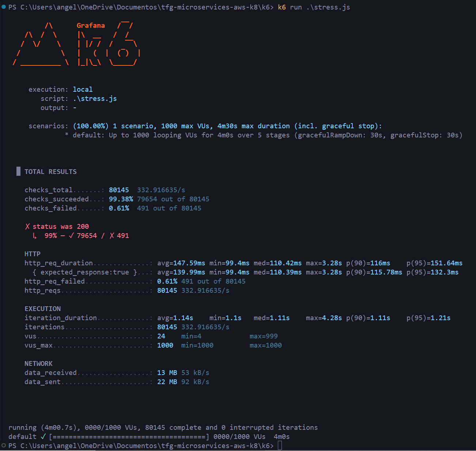The width and height of the screenshot is (476, 451).
Task: Click the data_sent value '22 MB'
Action: coord(167,382)
